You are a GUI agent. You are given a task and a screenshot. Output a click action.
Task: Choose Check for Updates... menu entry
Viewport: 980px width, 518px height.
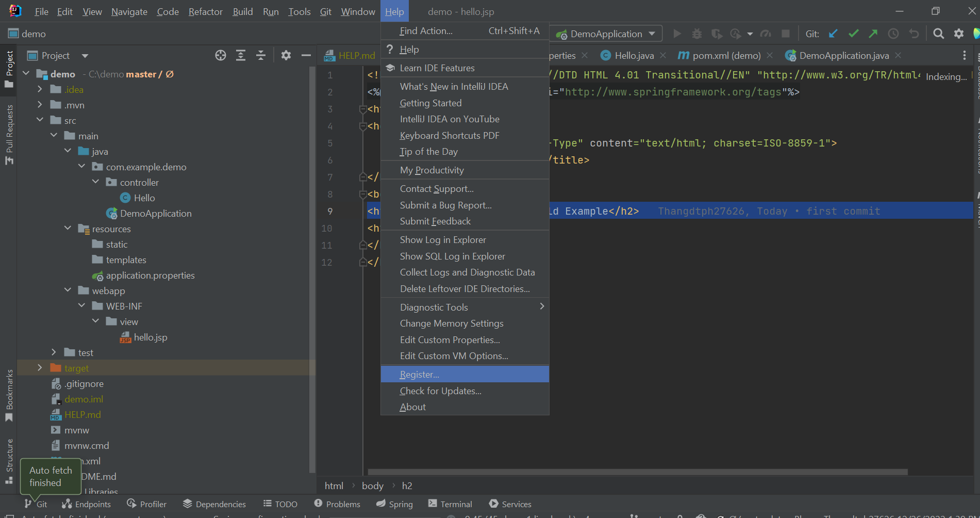click(x=465, y=391)
